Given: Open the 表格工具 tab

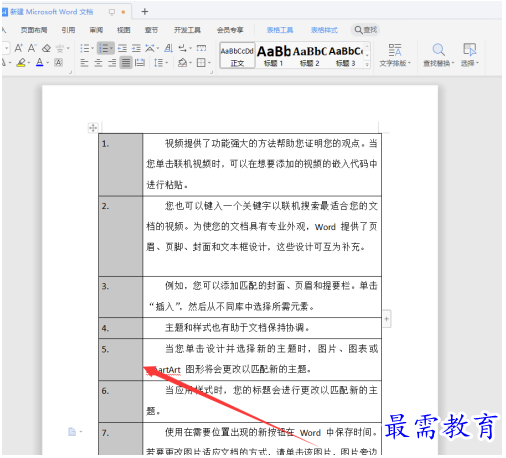Looking at the screenshot, I should click(280, 30).
